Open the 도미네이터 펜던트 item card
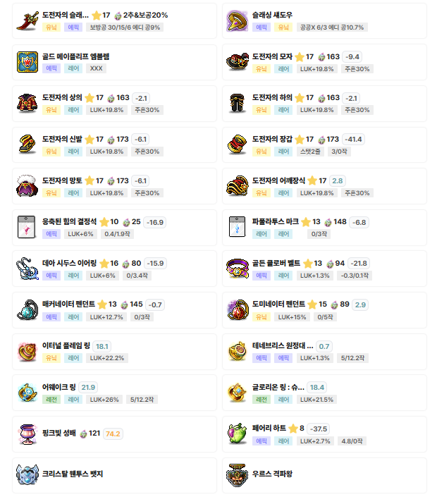Screen dimensions: 437x504 click(x=324, y=310)
